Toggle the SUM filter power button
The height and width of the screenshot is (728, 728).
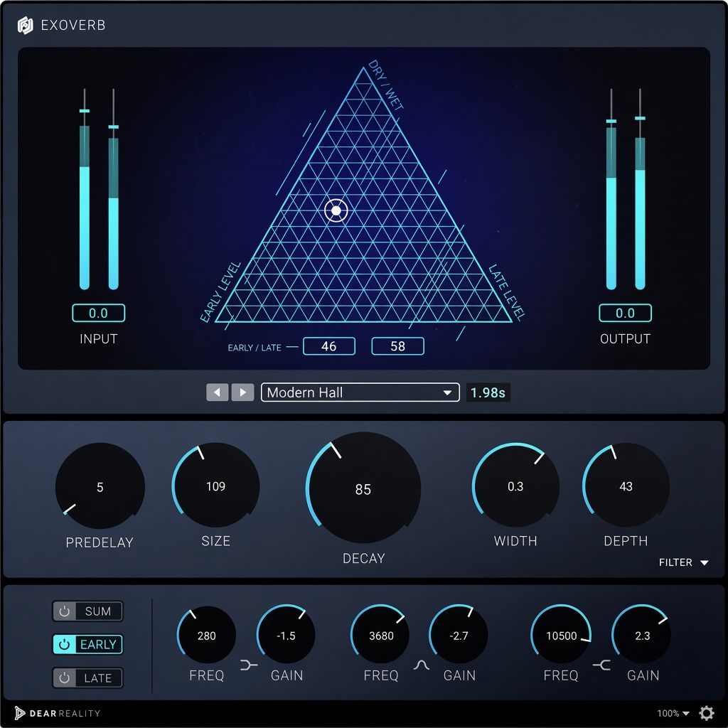[65, 611]
